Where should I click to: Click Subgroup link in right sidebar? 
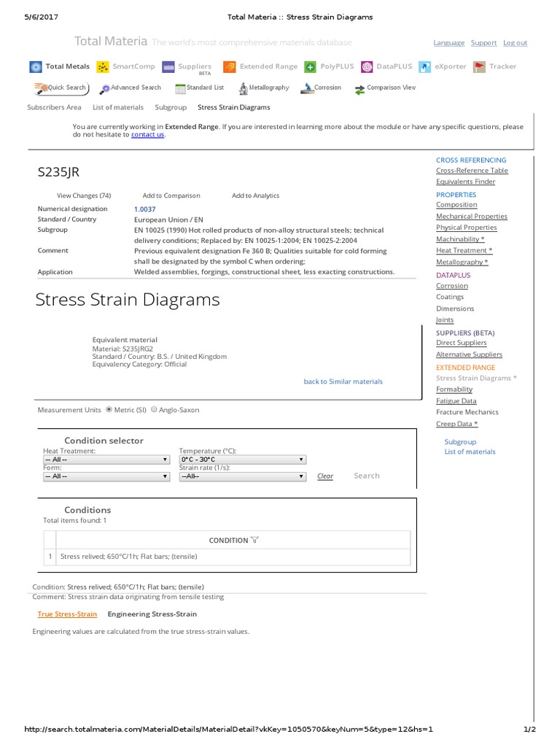click(x=461, y=442)
